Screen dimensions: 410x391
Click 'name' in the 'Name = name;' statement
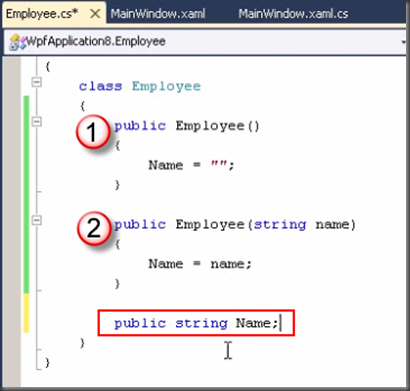point(227,264)
